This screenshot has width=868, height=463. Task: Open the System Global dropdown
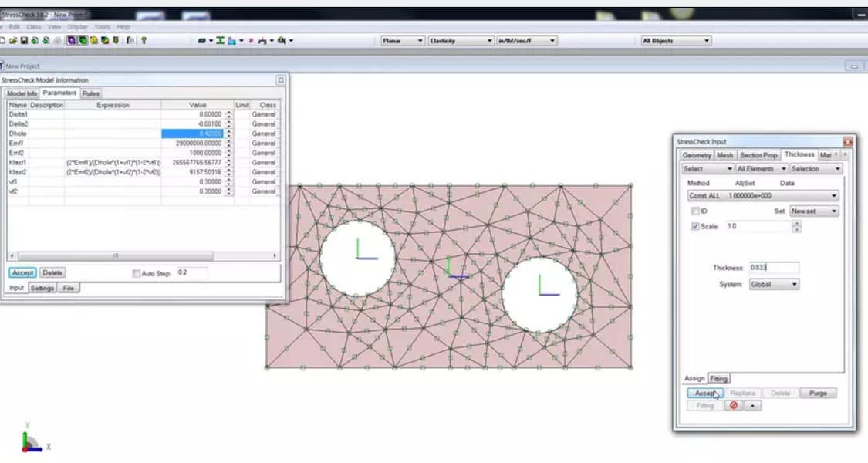[773, 285]
